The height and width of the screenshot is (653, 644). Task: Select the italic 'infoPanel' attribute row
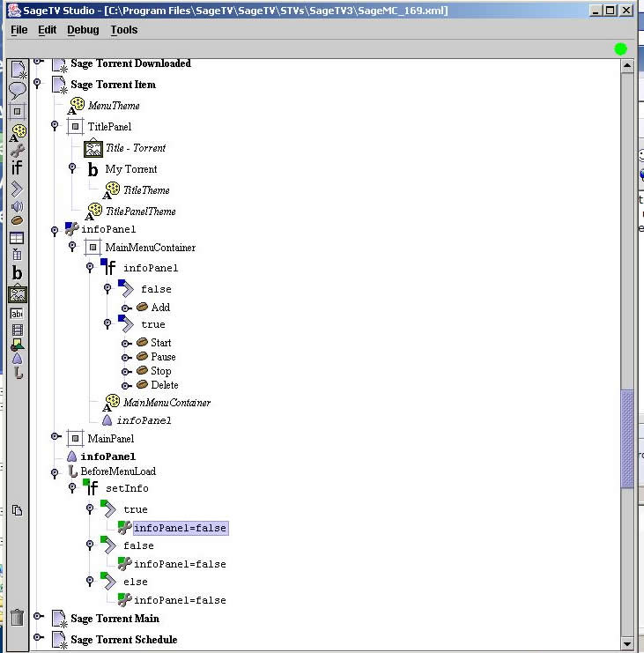coord(144,420)
